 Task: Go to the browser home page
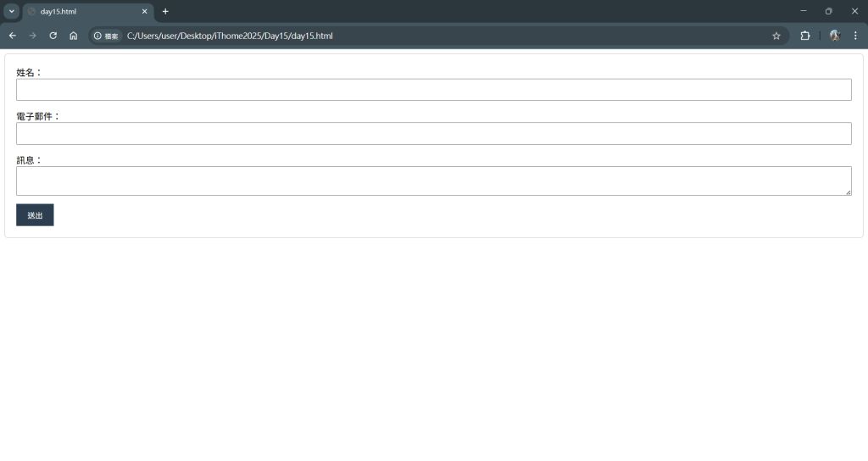coord(74,36)
